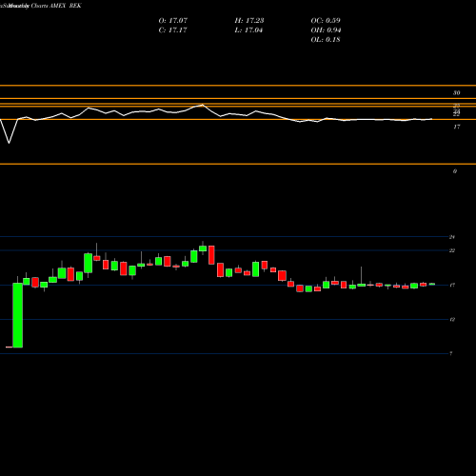
Task: Click the peak of the white indicator line
Action: (203, 105)
